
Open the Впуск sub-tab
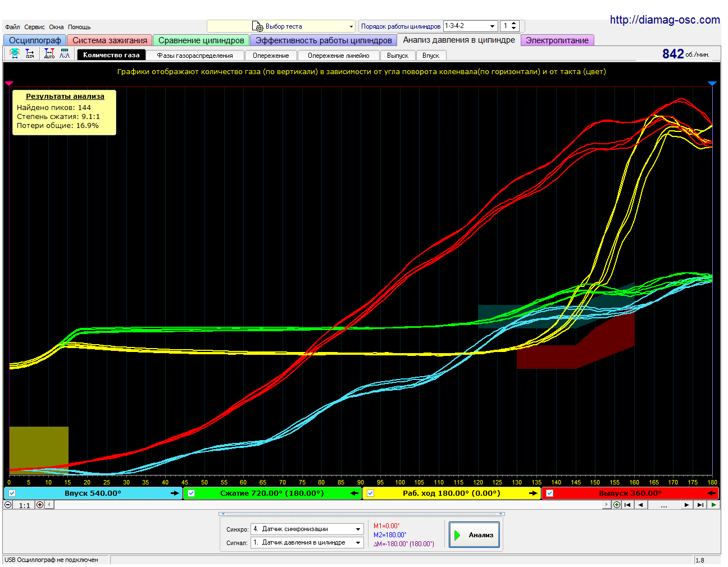click(431, 56)
